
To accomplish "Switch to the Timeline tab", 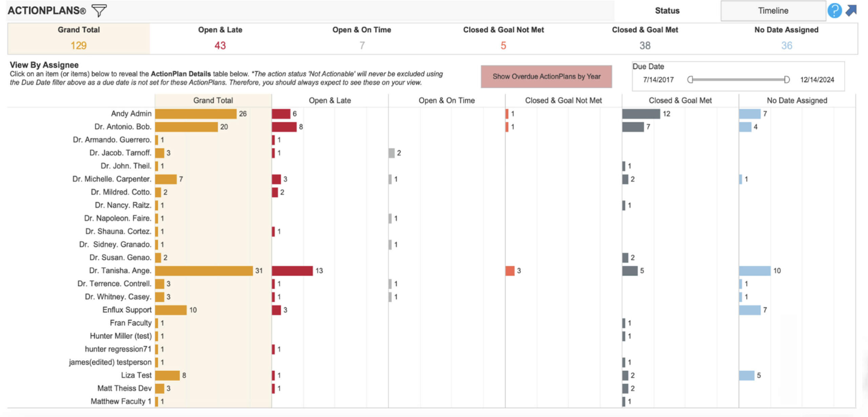I will 773,11.
